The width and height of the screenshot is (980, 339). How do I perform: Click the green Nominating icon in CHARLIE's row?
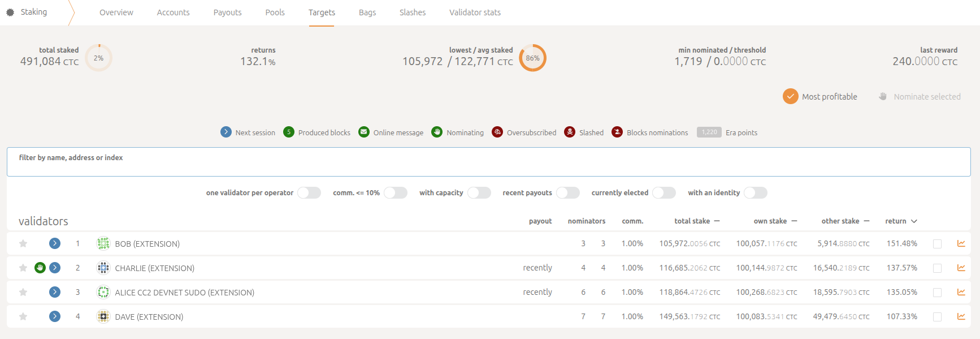pos(40,268)
